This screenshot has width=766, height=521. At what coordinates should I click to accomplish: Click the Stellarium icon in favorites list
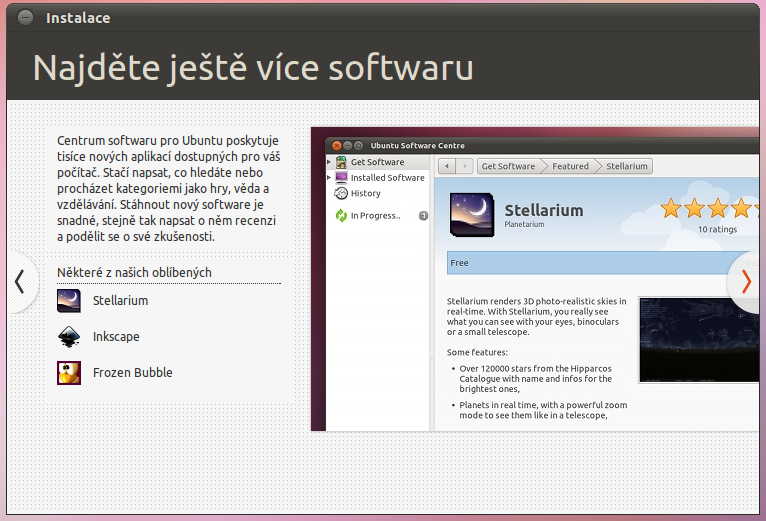point(69,301)
